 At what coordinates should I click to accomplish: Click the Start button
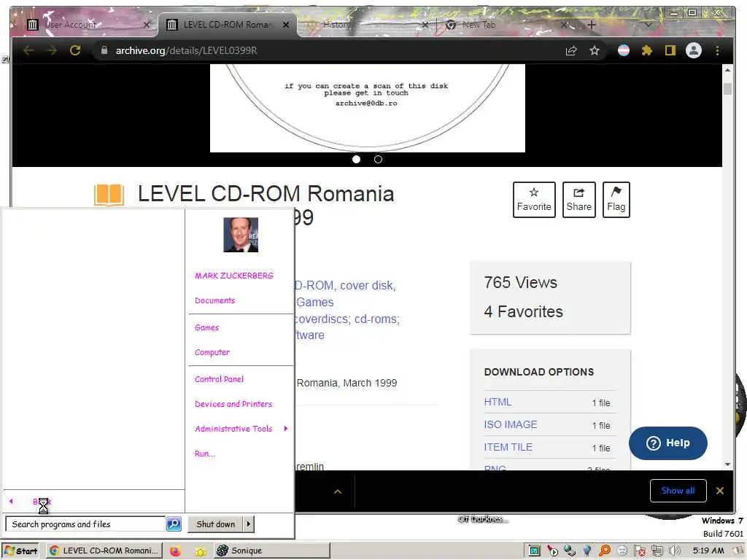click(21, 551)
